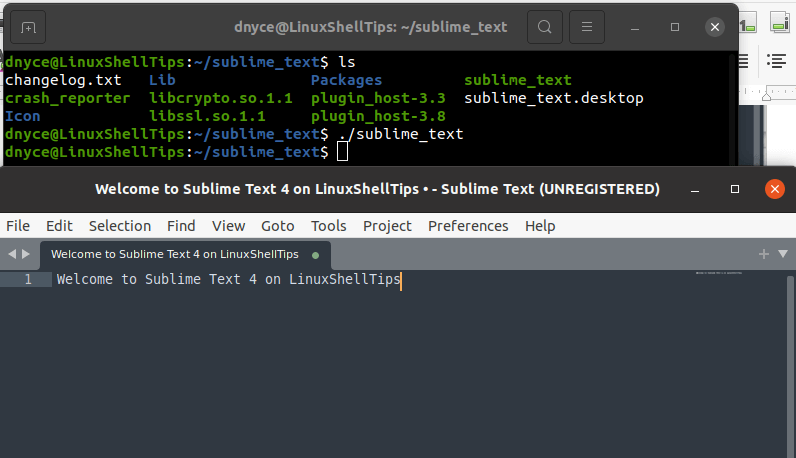Screen dimensions: 796x458
Task: Go to the previous tab with the left arrow
Action: click(x=12, y=254)
